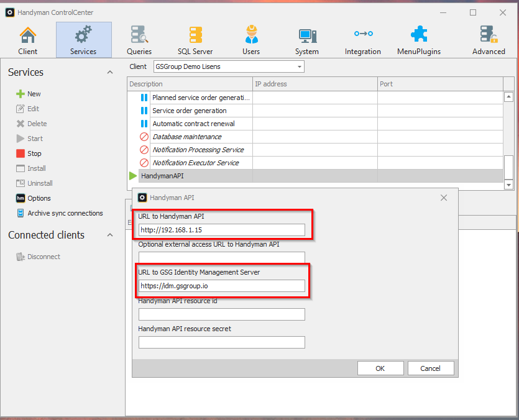Create a new service with New
The image size is (519, 420).
[29, 94]
